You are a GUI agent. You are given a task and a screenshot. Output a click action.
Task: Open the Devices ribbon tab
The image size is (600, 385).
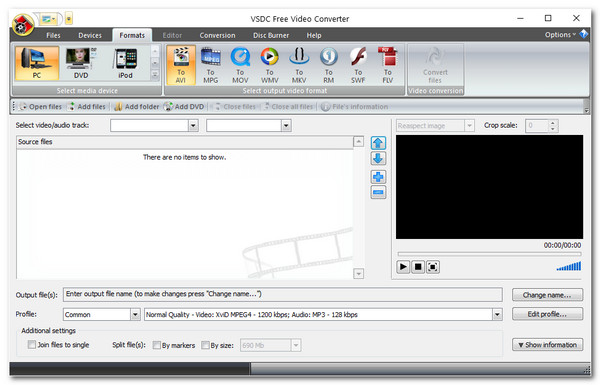pyautogui.click(x=90, y=35)
